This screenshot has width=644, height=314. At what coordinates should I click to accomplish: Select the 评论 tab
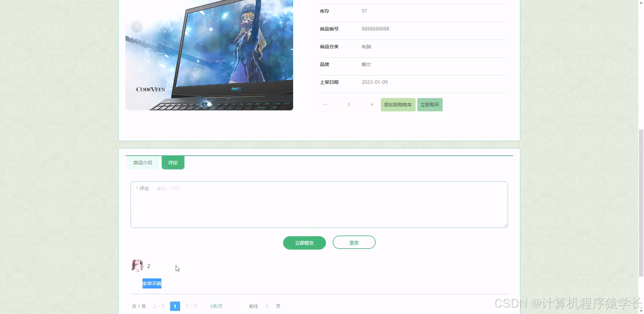click(173, 163)
